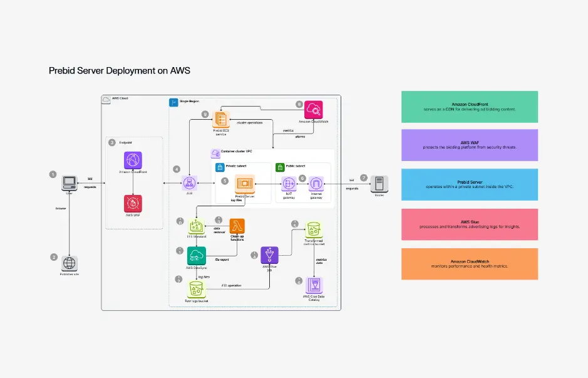Click the Prebid ECS service icon

(x=220, y=118)
